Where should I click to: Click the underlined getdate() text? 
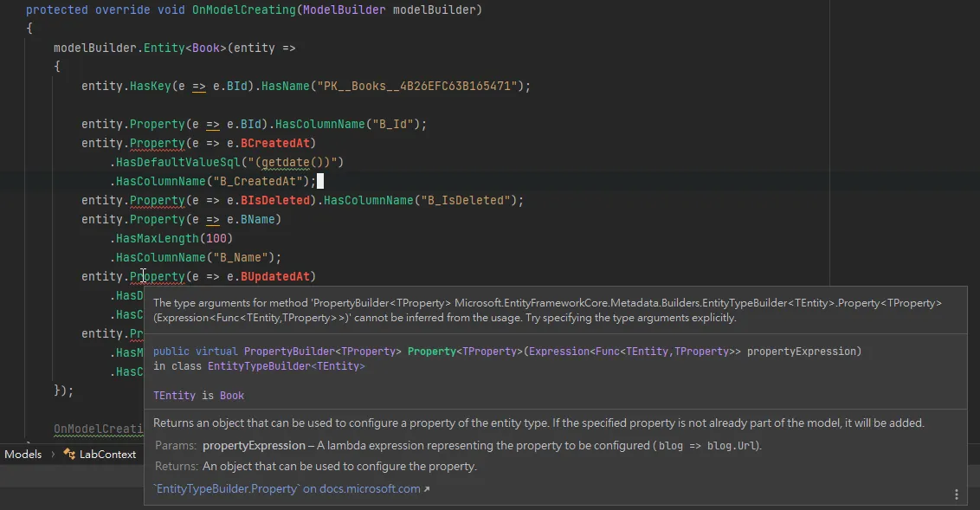coord(290,162)
